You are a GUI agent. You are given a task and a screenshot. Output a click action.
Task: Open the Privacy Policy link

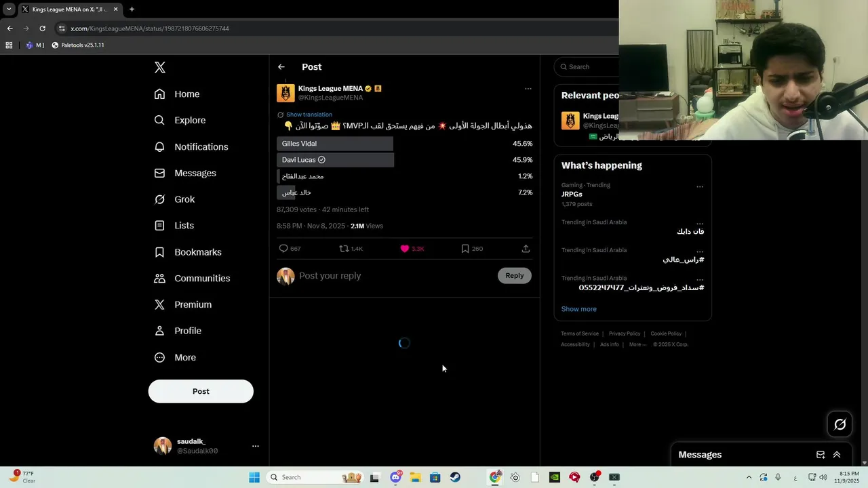tap(625, 333)
